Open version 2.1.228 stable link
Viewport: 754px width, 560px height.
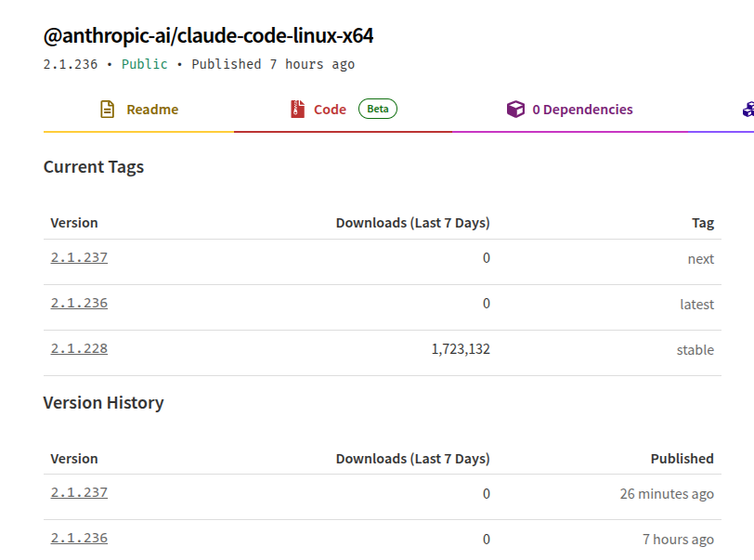[x=79, y=348]
